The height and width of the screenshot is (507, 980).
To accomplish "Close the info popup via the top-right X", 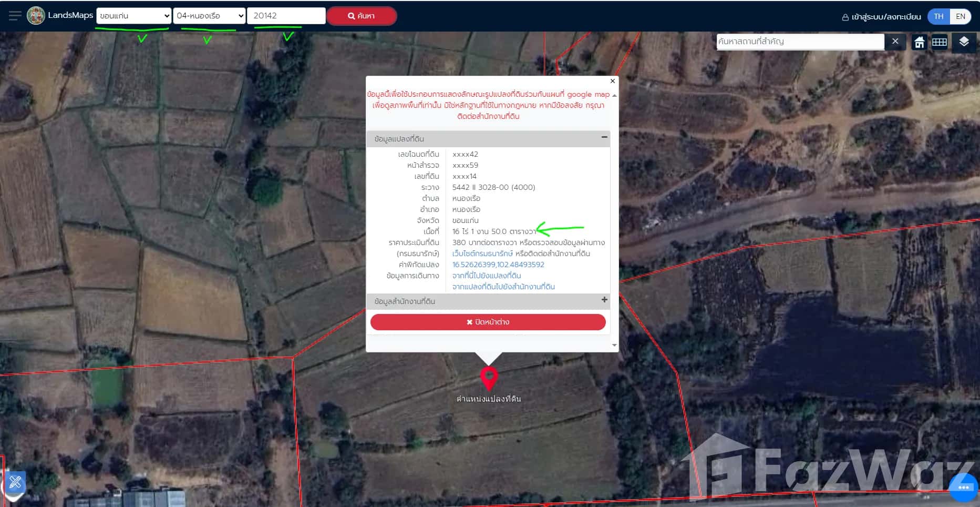I will click(613, 81).
